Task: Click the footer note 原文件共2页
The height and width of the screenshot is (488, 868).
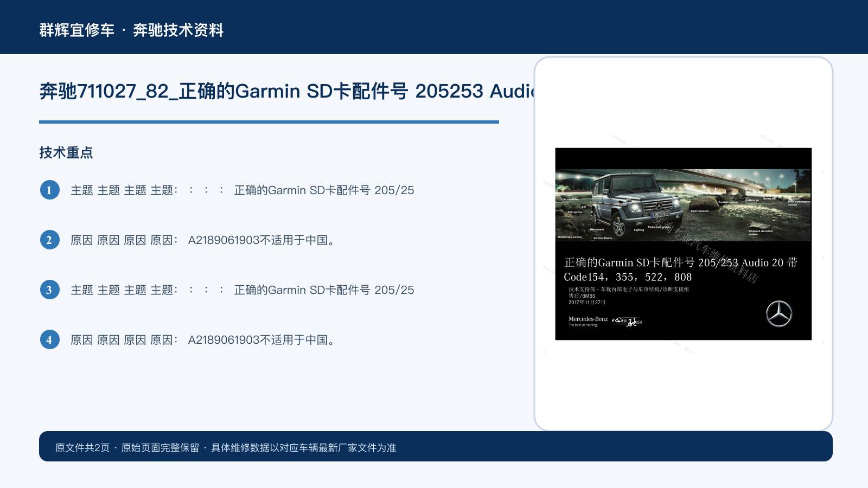Action: tap(82, 447)
